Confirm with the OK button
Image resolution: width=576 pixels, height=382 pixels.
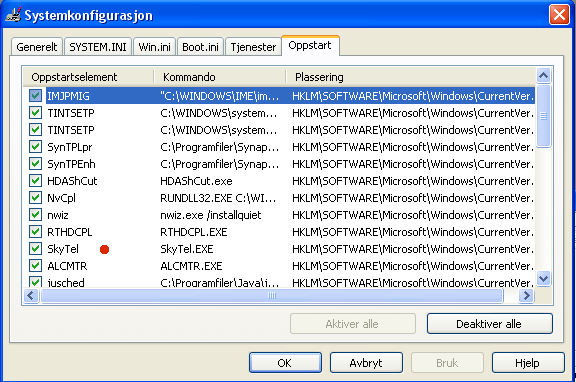[x=285, y=363]
